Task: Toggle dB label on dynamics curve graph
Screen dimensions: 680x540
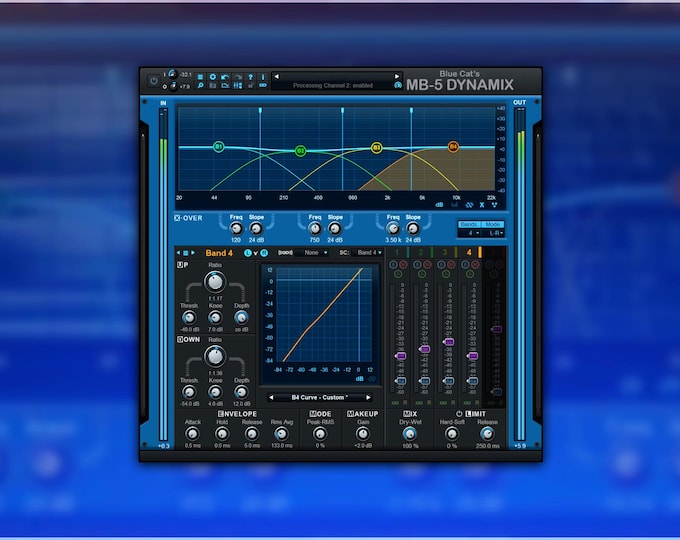Action: point(360,379)
